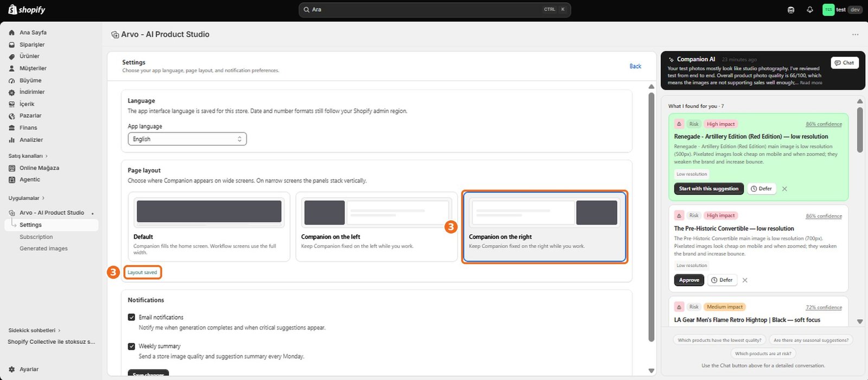Defer the Renegade suggestion
This screenshot has height=380, width=868.
761,189
